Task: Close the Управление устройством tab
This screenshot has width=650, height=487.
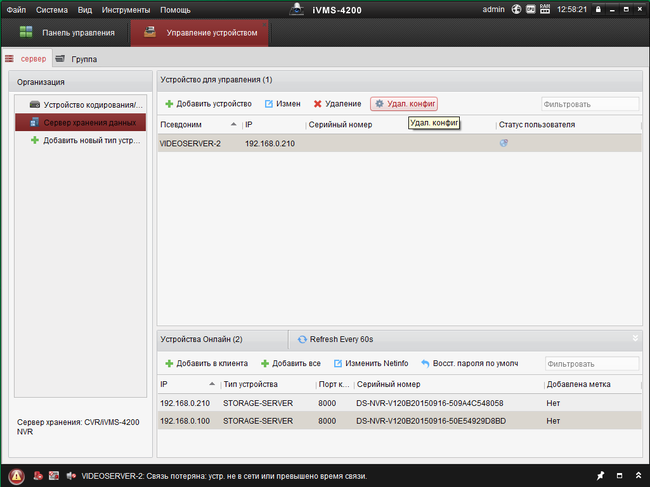Action: point(264,24)
